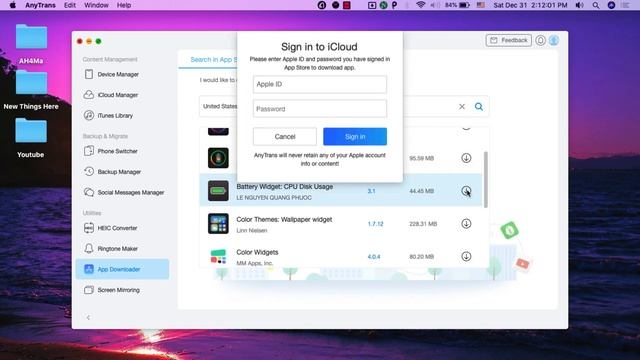Open the Window menu

click(x=96, y=5)
